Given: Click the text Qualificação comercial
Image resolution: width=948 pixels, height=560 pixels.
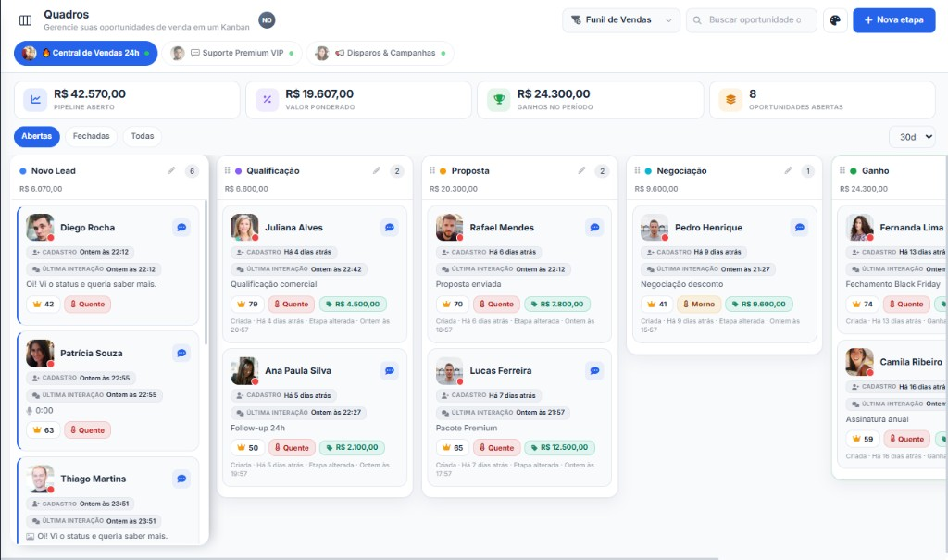Looking at the screenshot, I should click(x=273, y=284).
